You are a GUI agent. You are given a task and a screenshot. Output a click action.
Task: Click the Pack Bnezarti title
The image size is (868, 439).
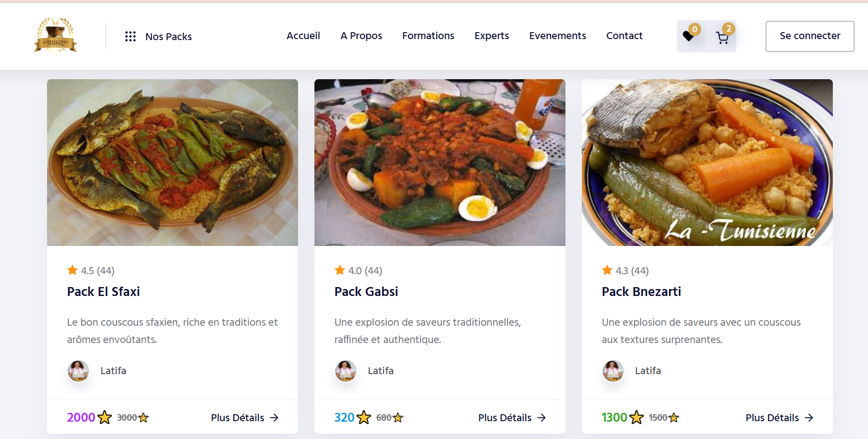click(641, 292)
